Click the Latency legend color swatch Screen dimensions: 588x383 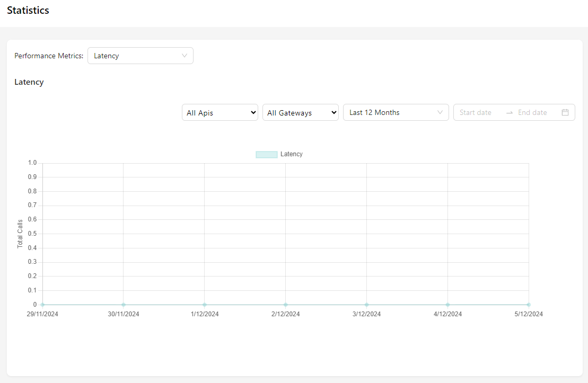(x=266, y=154)
